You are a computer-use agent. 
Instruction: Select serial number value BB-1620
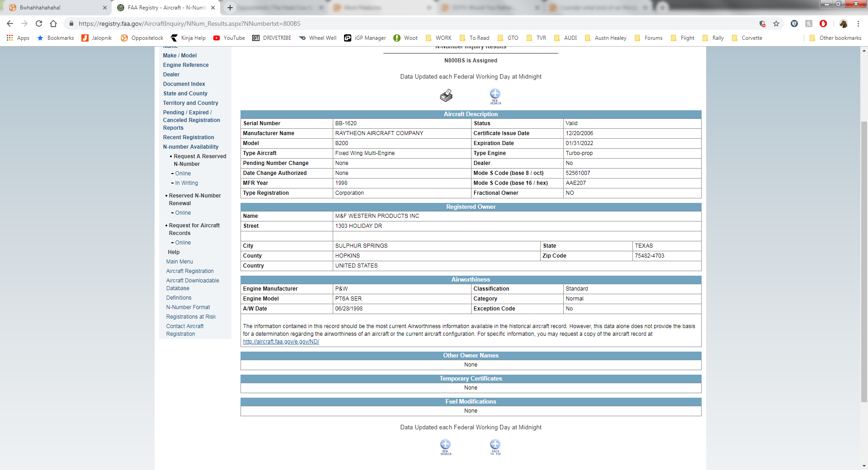click(346, 123)
